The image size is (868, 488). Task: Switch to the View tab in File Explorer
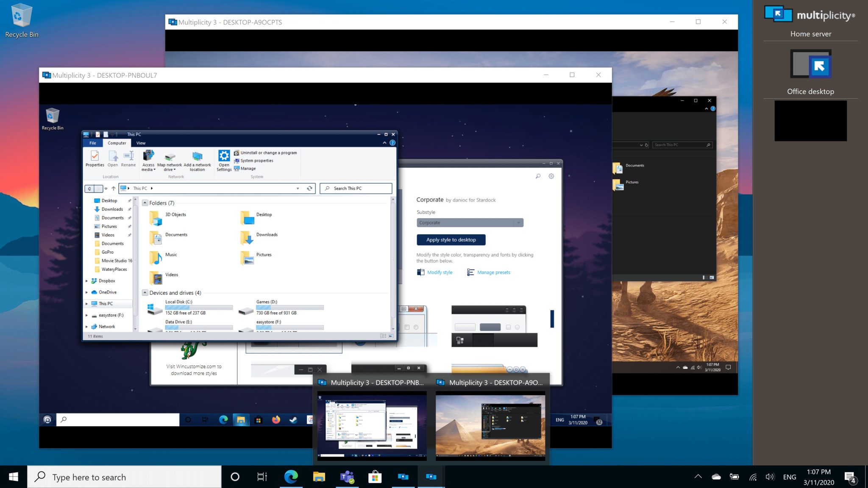[141, 143]
